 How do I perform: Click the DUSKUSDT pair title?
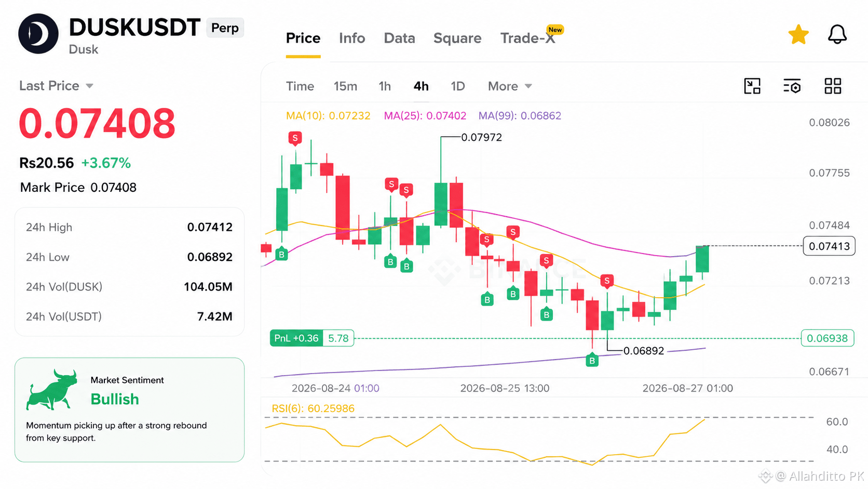134,28
